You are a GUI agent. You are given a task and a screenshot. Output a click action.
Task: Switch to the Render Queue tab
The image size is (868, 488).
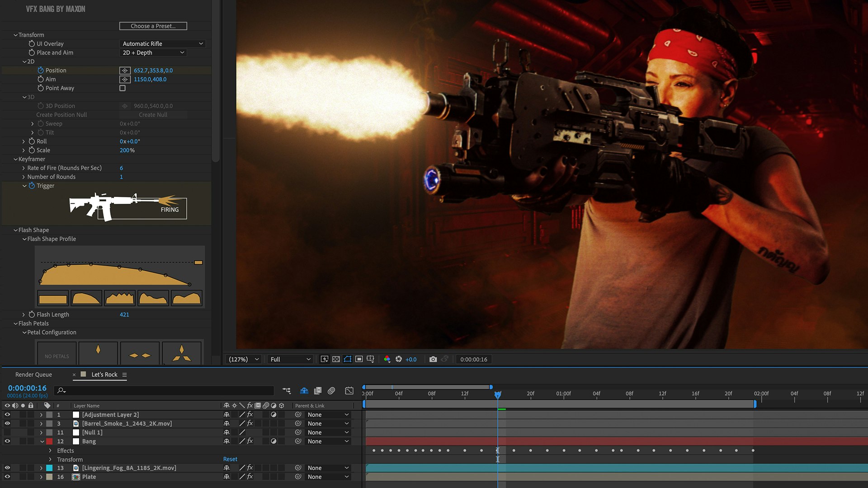coord(33,375)
